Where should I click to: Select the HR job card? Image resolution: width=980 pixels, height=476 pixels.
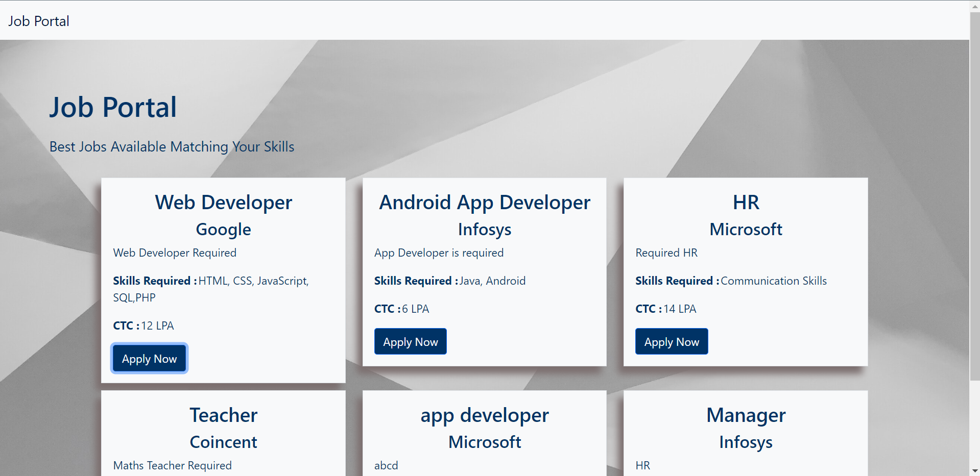pyautogui.click(x=746, y=270)
